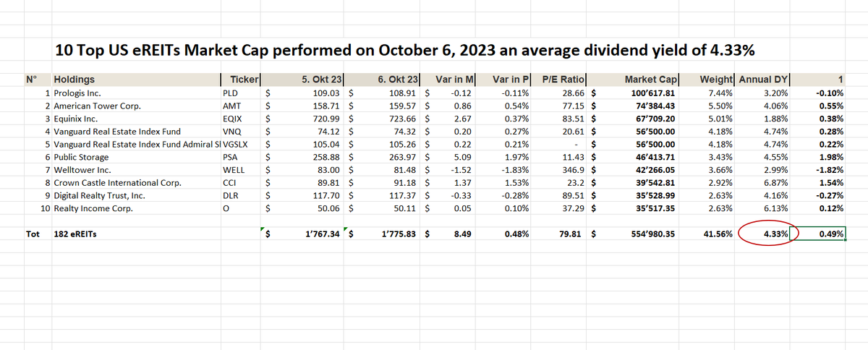Select the market cap cell 74'384.43
This screenshot has height=350, width=868.
click(654, 106)
